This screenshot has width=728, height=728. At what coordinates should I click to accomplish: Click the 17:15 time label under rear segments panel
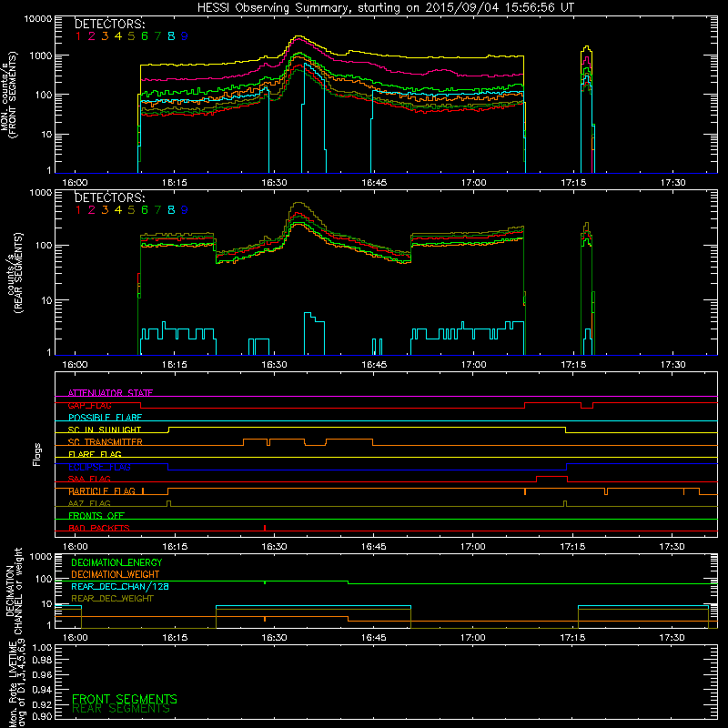pos(573,365)
